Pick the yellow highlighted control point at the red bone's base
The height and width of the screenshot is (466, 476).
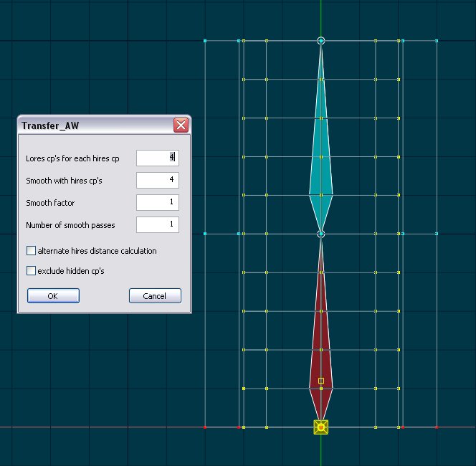[x=321, y=427]
